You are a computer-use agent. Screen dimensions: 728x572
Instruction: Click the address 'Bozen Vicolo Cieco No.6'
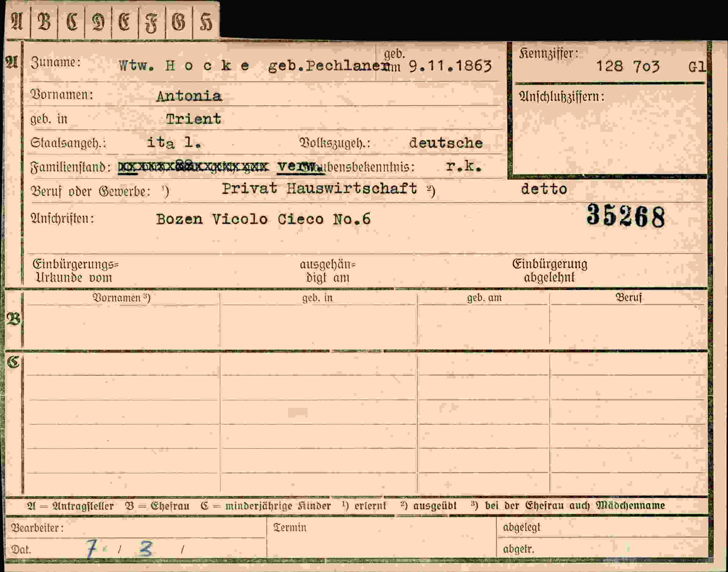pyautogui.click(x=263, y=219)
